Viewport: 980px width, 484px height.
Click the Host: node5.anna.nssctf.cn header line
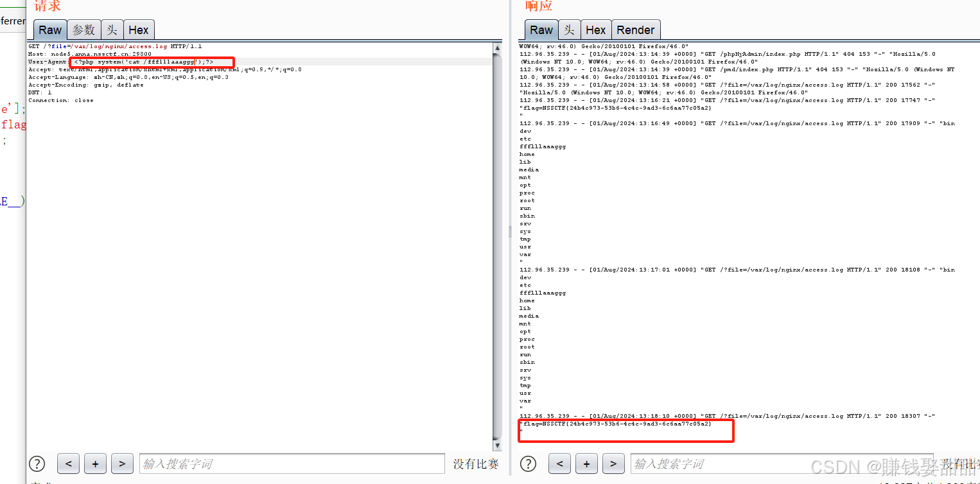coord(90,54)
